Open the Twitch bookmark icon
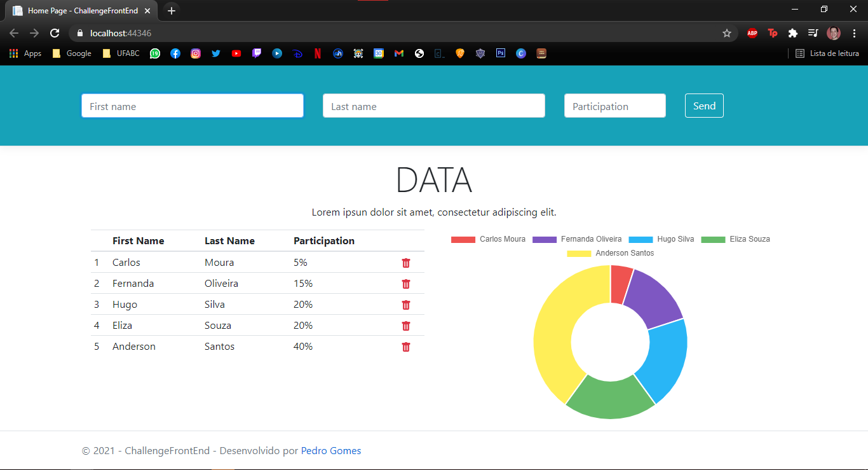The image size is (868, 470). 257,53
